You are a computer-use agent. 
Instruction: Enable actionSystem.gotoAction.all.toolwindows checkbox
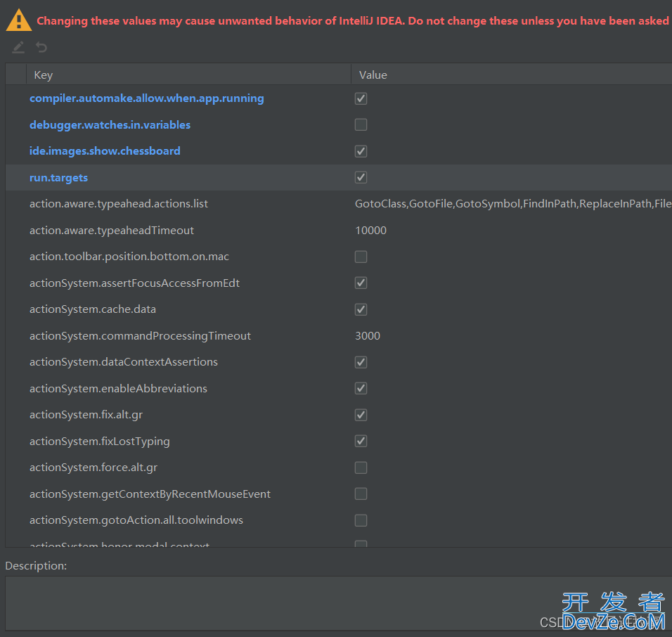point(361,520)
